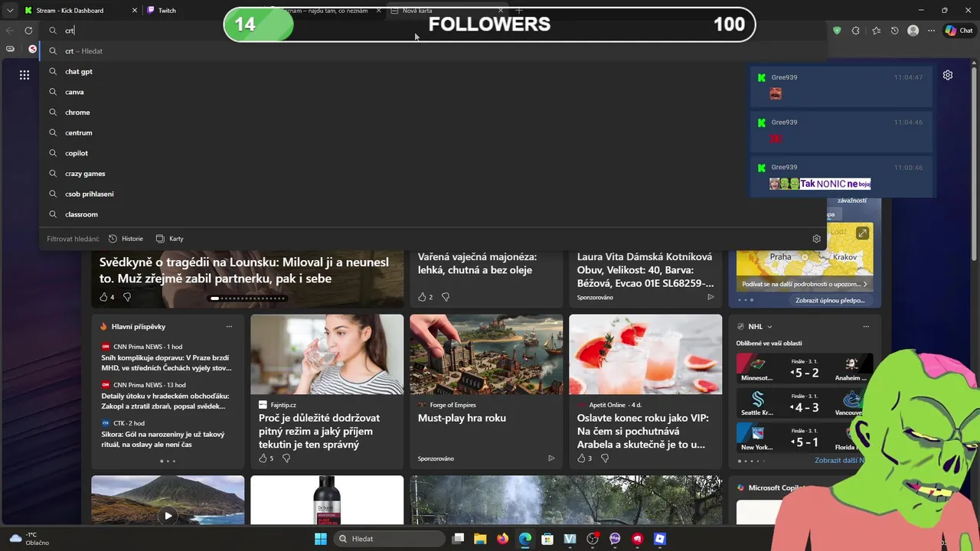Image resolution: width=980 pixels, height=551 pixels.
Task: Click into the address bar containing 'crt'
Action: tap(433, 31)
